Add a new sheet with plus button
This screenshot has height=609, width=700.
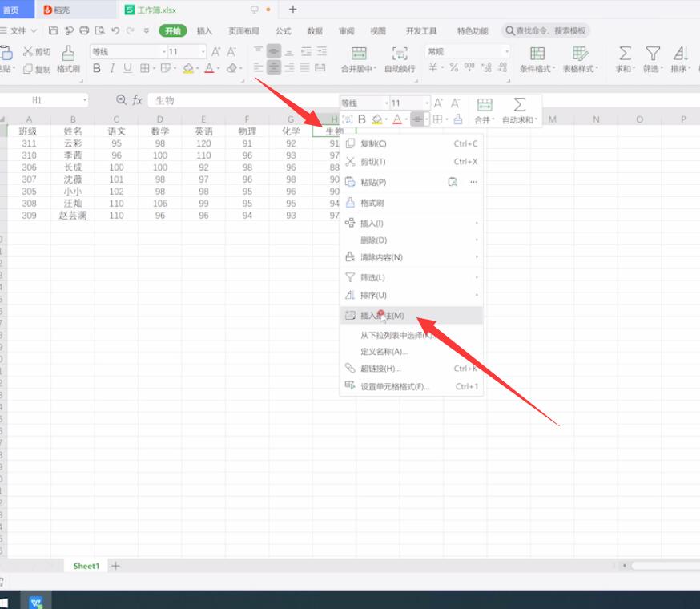[x=115, y=566]
